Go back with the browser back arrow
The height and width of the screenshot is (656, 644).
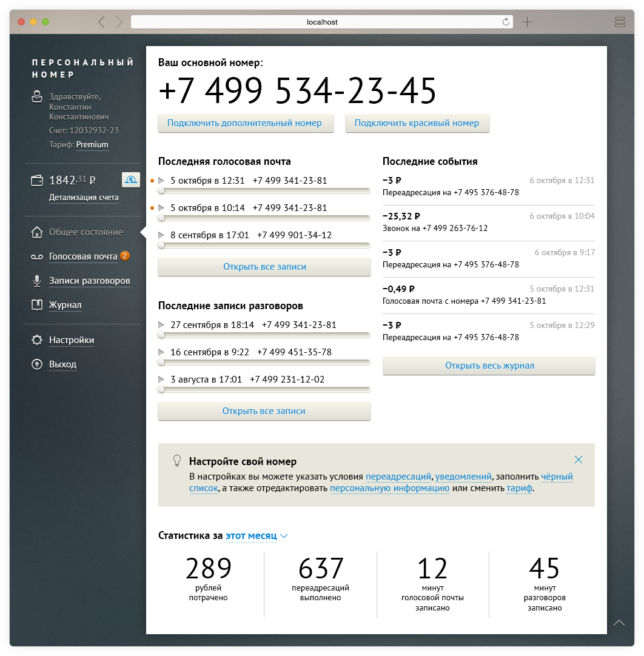pos(101,22)
